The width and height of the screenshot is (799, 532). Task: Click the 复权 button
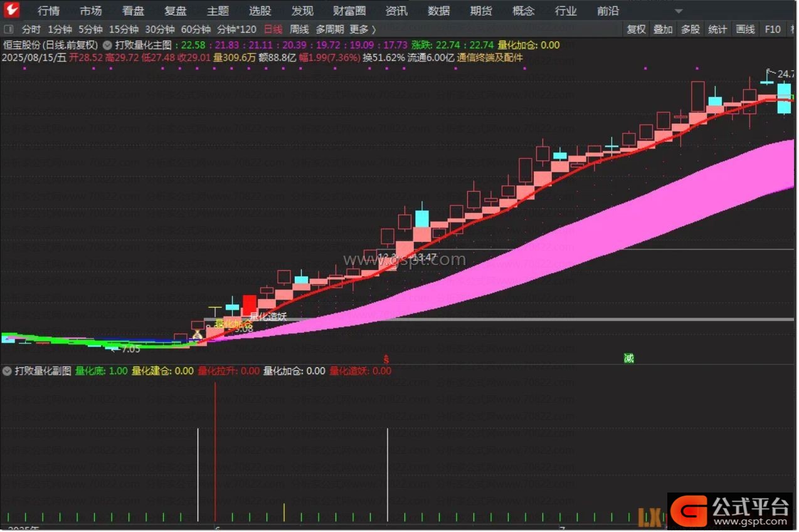(637, 29)
